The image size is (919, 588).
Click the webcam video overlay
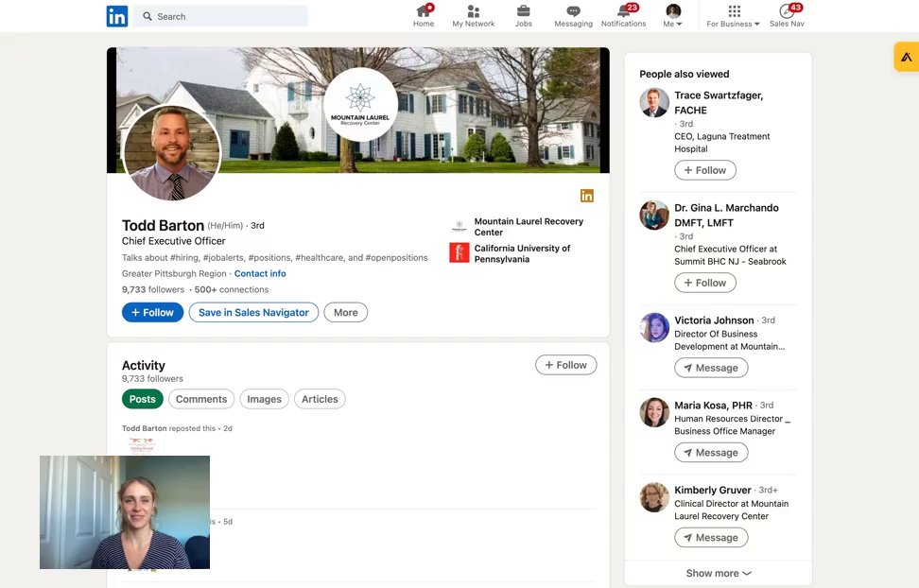[125, 512]
